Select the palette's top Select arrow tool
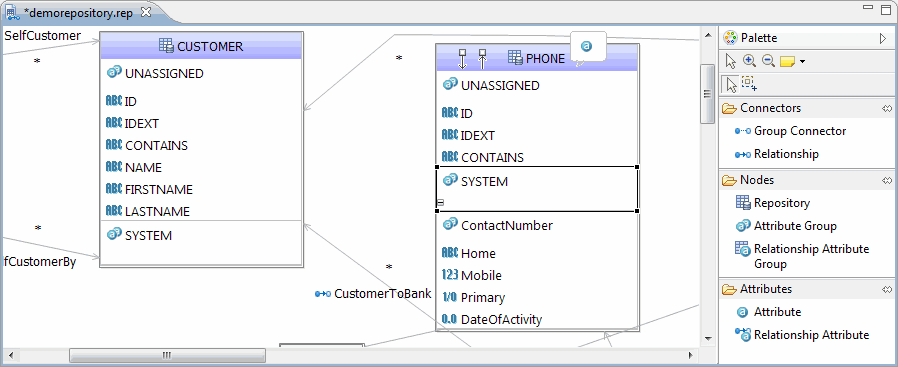The width and height of the screenshot is (898, 367). click(x=730, y=61)
